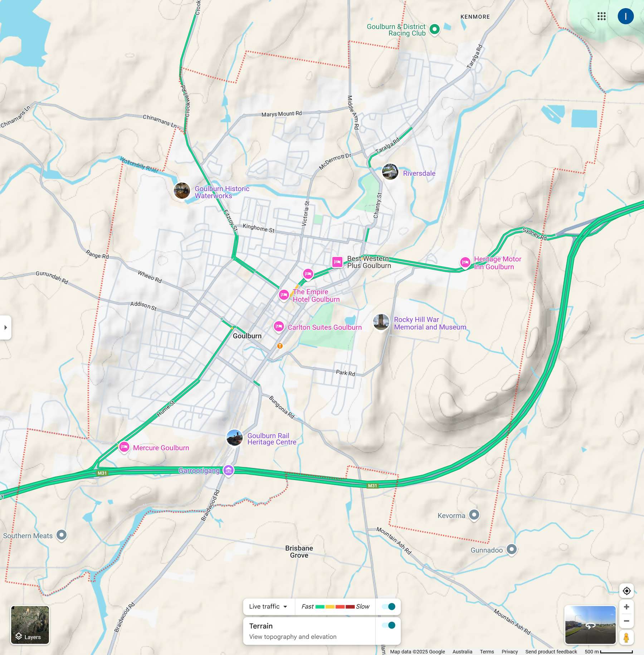The height and width of the screenshot is (655, 644).
Task: Expand the collapsed side panel arrow
Action: 5,327
